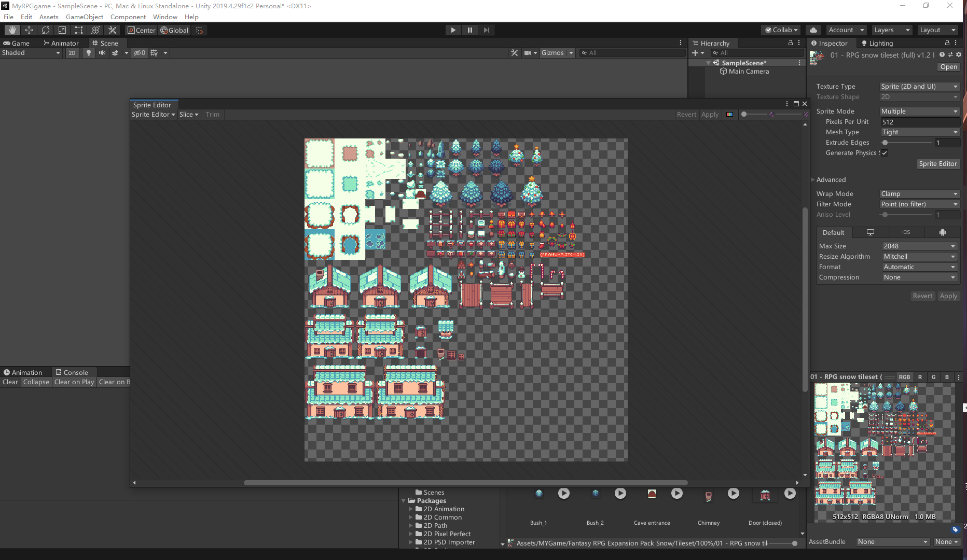Open the scene camera settings

pyautogui.click(x=528, y=53)
